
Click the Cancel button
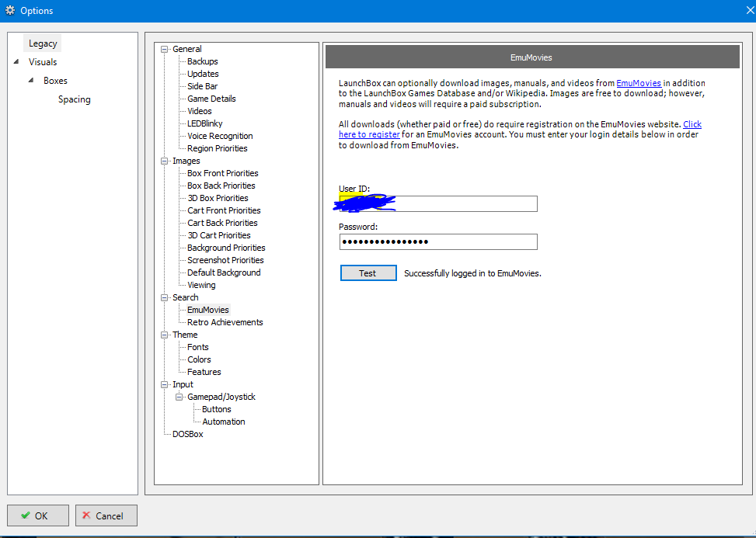pyautogui.click(x=106, y=515)
